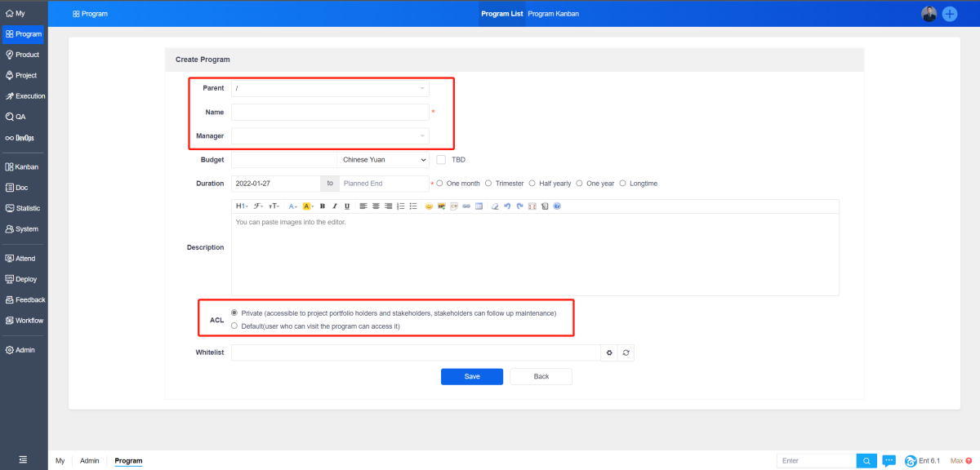Screen dimensions: 980x470
Task: Click the Save button
Action: click(x=472, y=376)
